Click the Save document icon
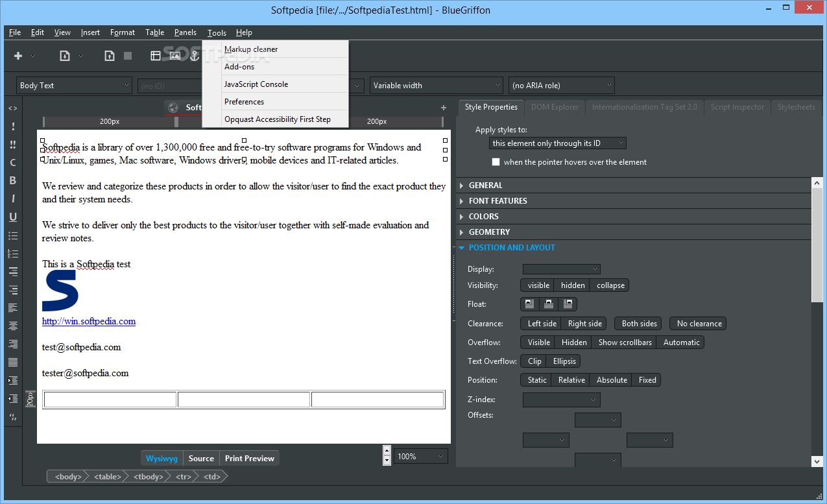This screenshot has width=827, height=504. pyautogui.click(x=110, y=56)
